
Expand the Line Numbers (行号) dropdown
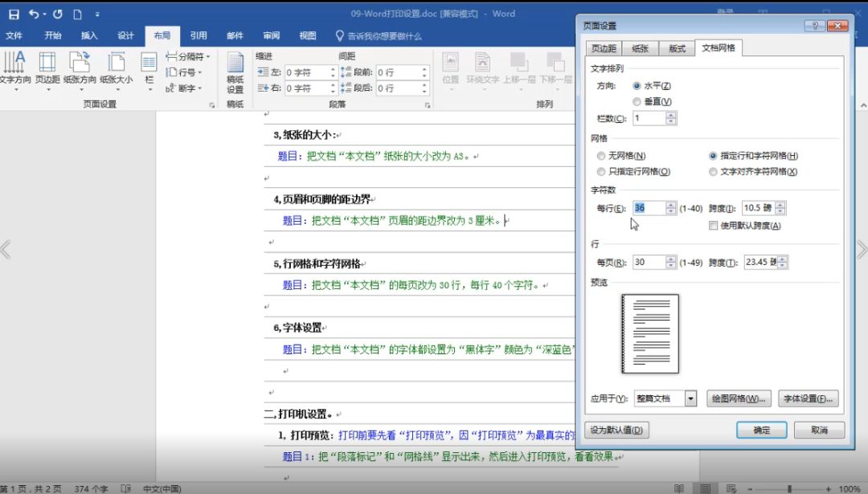tap(184, 72)
